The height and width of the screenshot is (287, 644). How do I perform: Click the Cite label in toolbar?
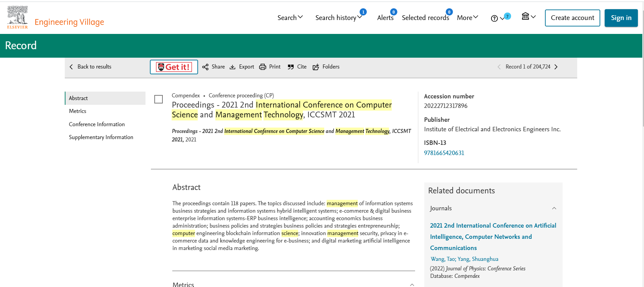click(302, 67)
